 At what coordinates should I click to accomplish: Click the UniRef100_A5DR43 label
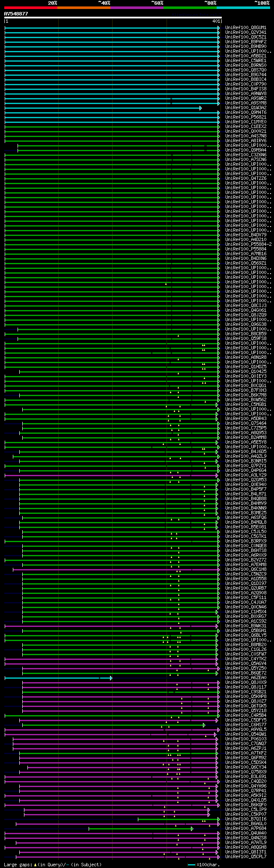[246, 419]
